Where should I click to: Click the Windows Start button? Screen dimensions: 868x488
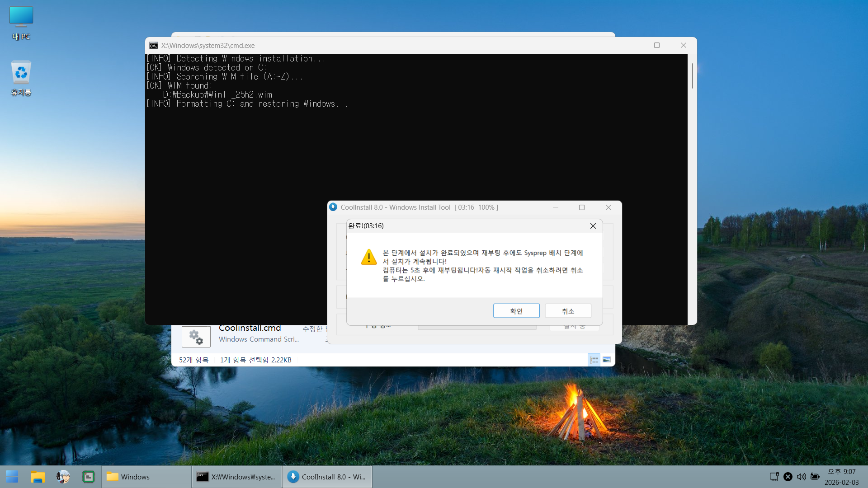[12, 477]
